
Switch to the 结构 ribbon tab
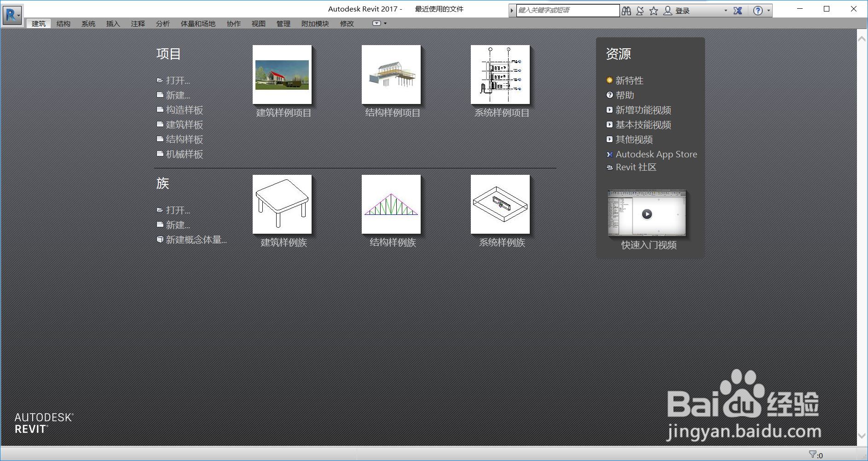tap(64, 23)
